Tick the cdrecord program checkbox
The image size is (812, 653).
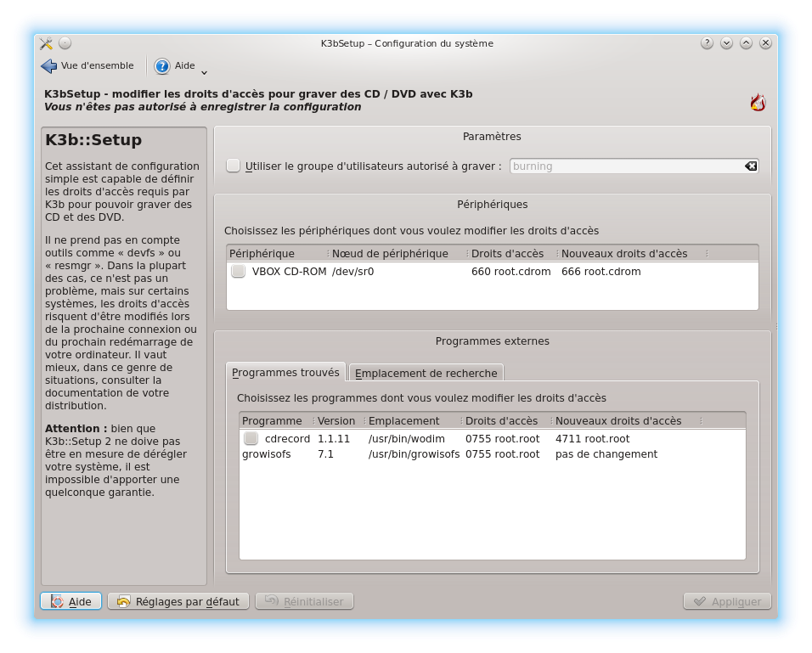pyautogui.click(x=251, y=439)
